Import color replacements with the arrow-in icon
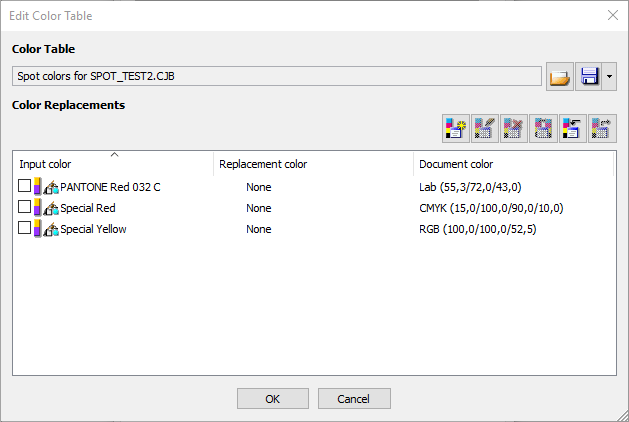629x422 pixels. click(572, 128)
